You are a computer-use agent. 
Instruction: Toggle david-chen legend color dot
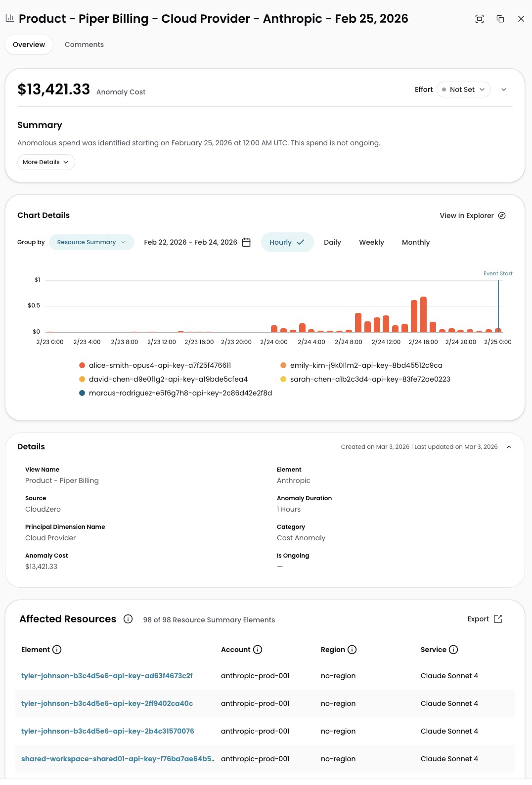coord(82,379)
